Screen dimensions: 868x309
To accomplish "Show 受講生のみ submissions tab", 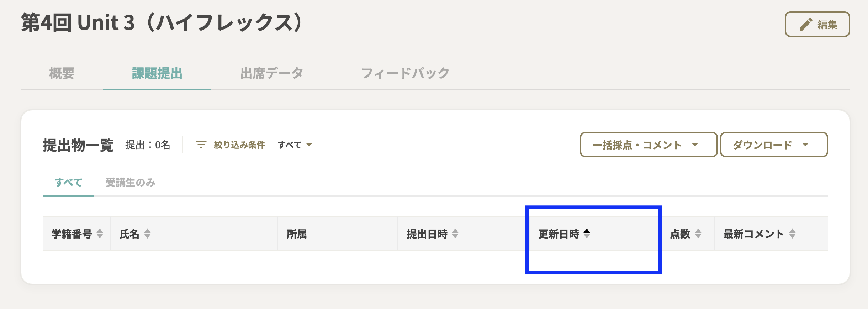I will 131,183.
